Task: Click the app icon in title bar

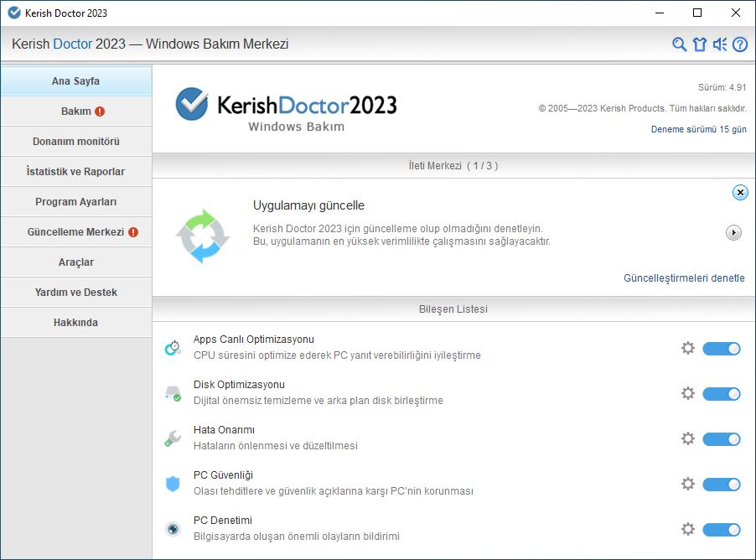Action: (x=14, y=13)
